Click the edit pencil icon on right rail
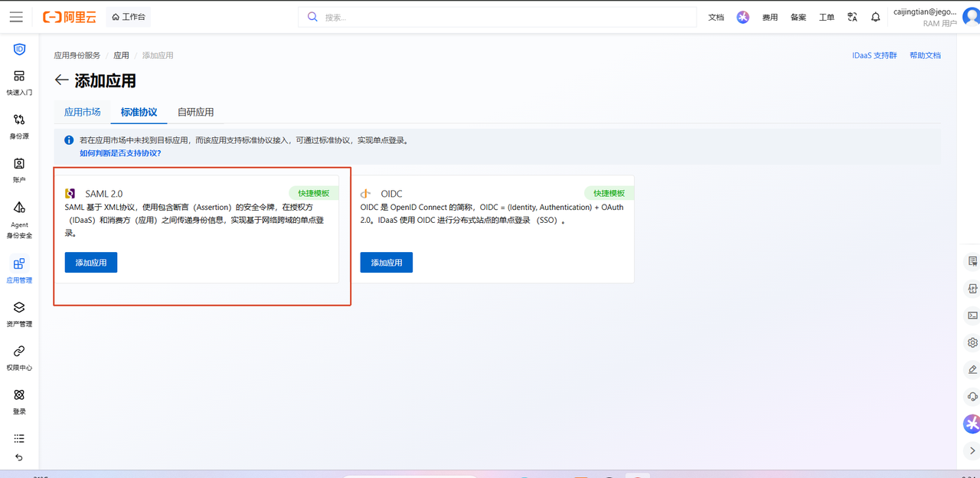This screenshot has height=478, width=980. coord(973,370)
